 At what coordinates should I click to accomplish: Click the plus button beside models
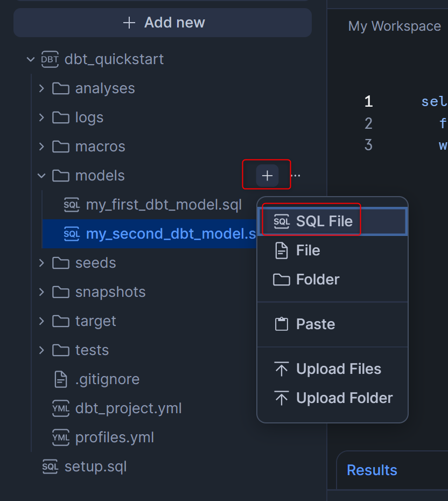click(x=267, y=176)
